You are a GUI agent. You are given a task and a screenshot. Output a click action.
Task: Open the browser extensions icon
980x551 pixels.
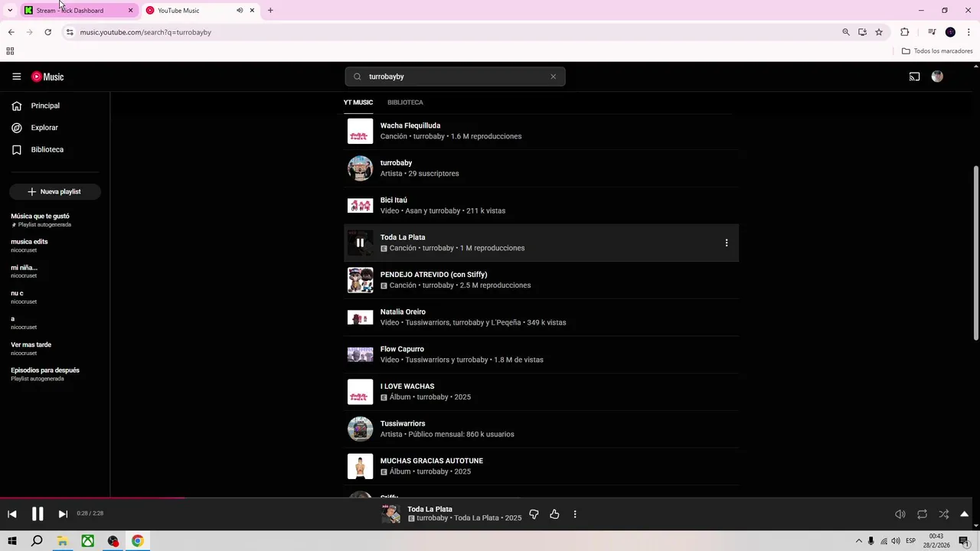pos(904,32)
